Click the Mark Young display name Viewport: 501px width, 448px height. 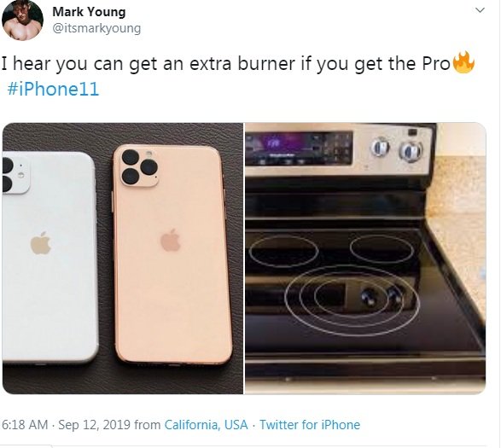point(89,12)
